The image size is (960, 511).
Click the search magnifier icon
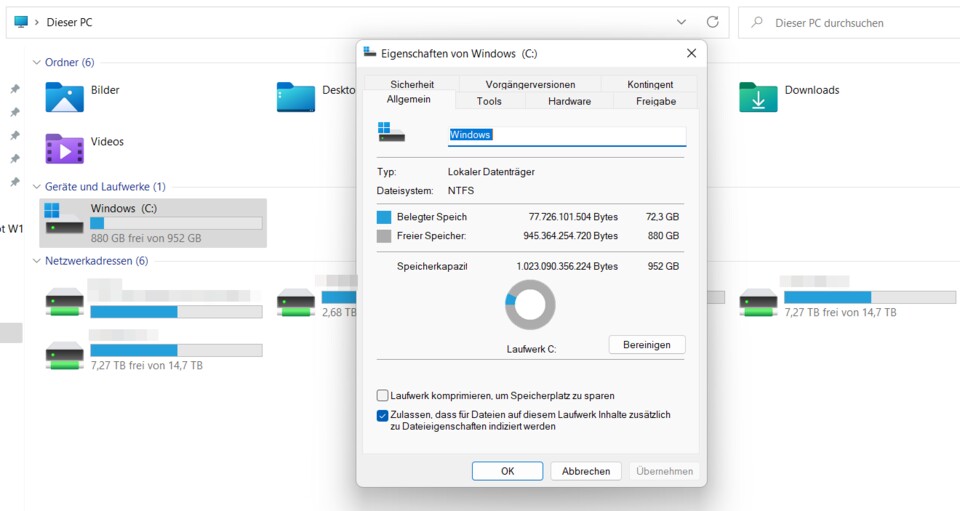[x=757, y=22]
